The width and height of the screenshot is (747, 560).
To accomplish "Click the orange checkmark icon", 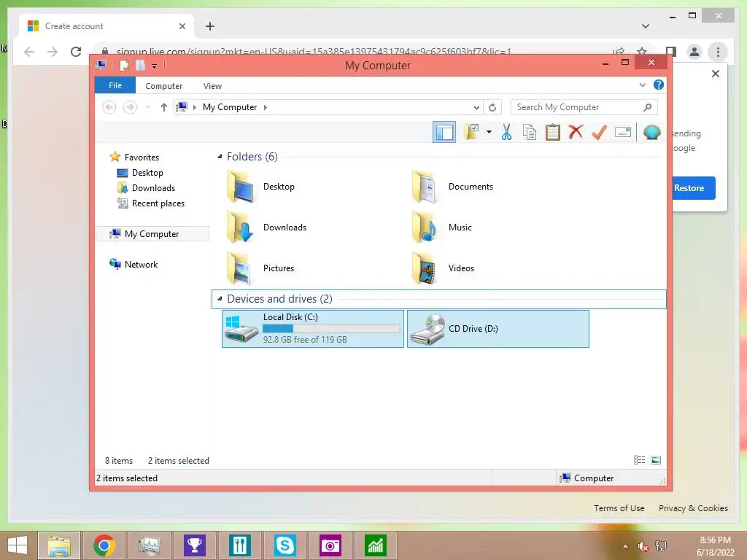I will click(x=599, y=132).
